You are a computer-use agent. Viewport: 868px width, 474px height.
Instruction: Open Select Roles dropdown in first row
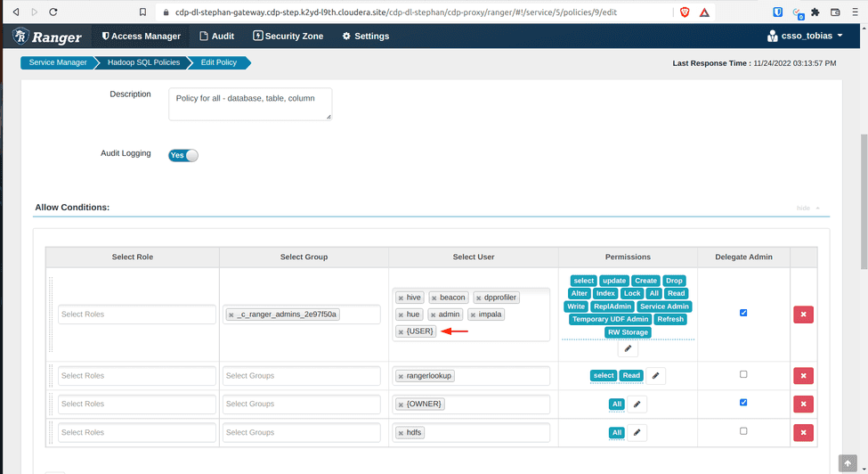pos(136,315)
